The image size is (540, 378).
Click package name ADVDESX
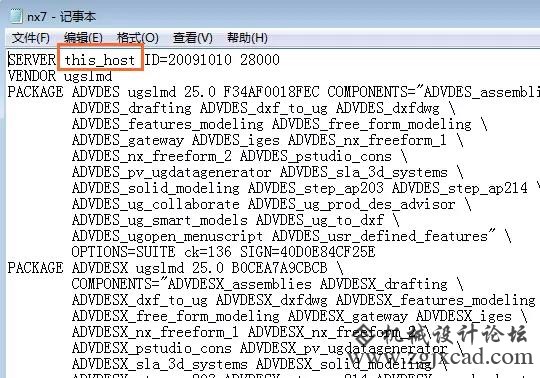point(100,268)
